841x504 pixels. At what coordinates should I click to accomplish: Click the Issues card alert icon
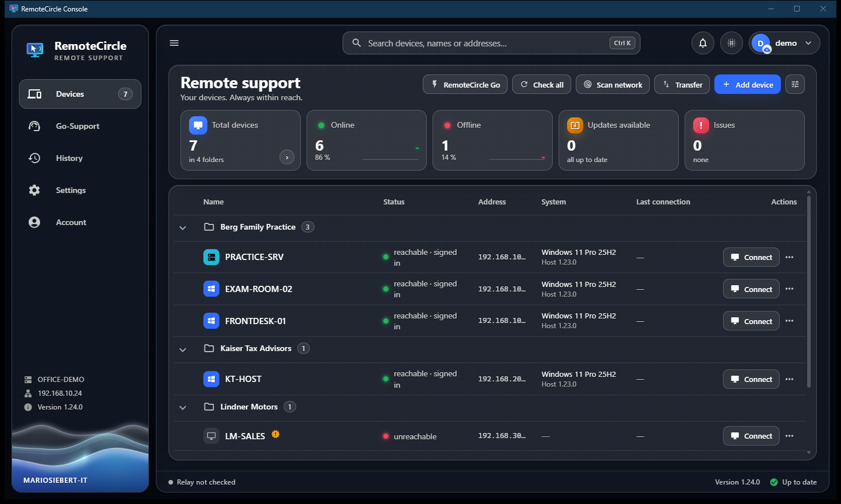tap(701, 125)
